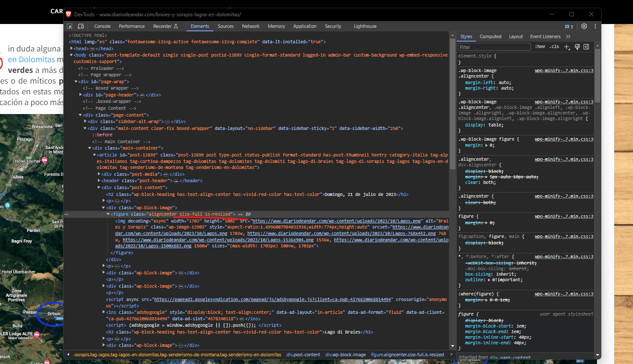Open the Security tab
Screen dimensions: 633x364
coord(333,26)
